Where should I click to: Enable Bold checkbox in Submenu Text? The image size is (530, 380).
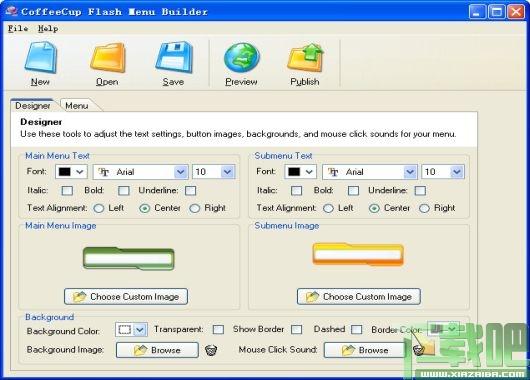tap(353, 191)
